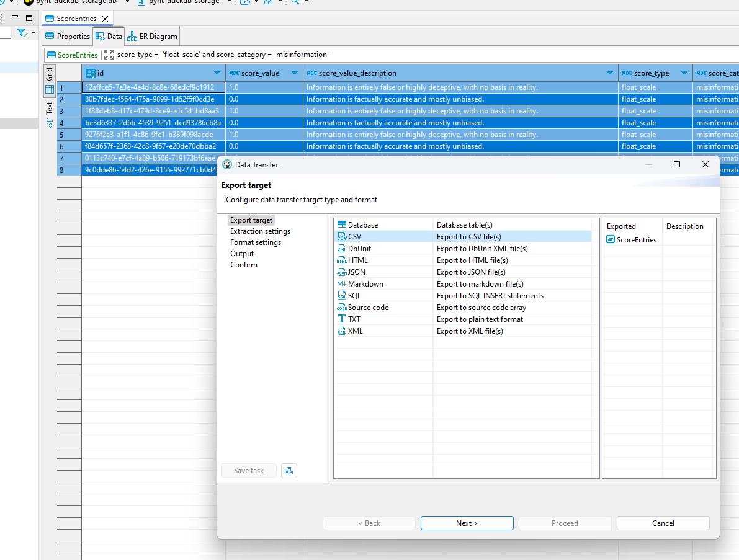Open the Properties tab

coord(68,37)
